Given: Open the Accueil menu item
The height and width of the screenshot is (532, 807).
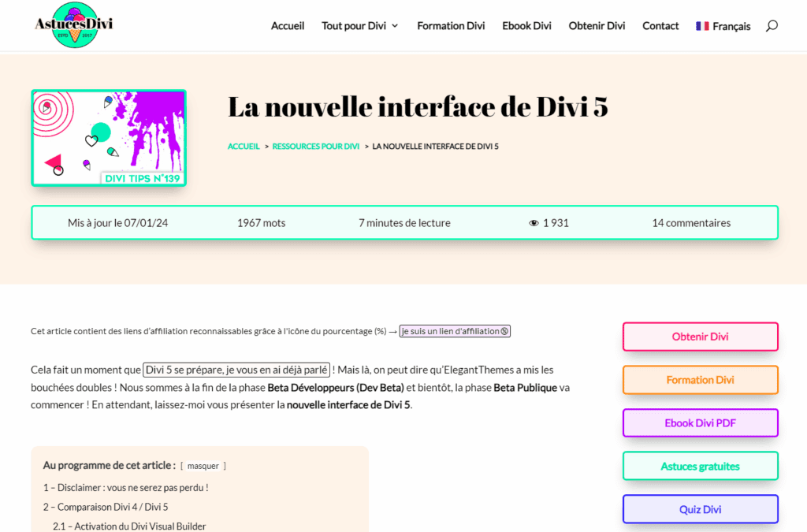Looking at the screenshot, I should (x=288, y=26).
